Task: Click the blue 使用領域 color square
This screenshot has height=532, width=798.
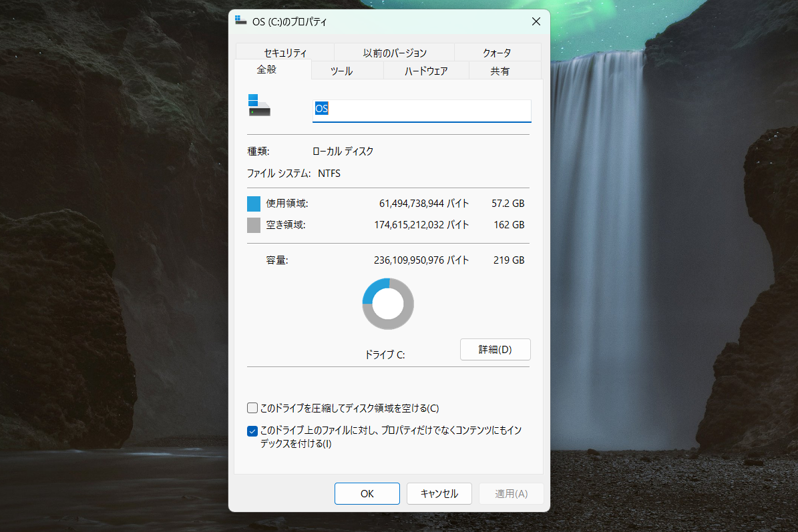Action: point(254,204)
